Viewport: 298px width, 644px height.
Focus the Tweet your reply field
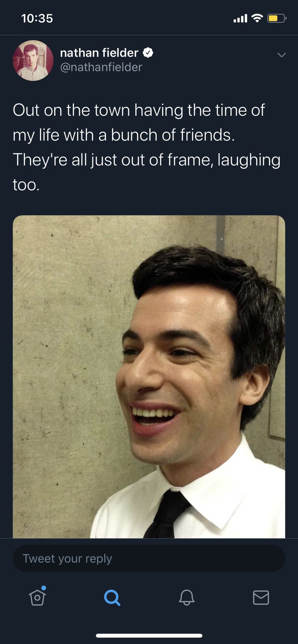(149, 558)
